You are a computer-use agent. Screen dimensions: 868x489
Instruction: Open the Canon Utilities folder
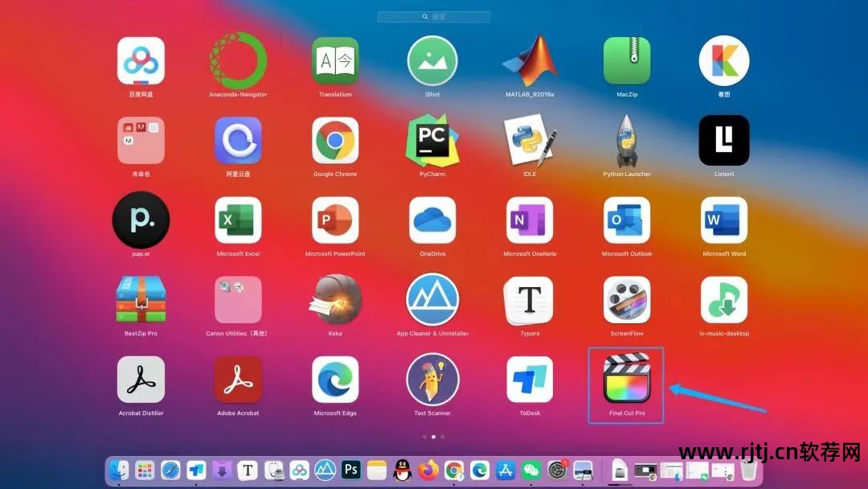point(238,300)
